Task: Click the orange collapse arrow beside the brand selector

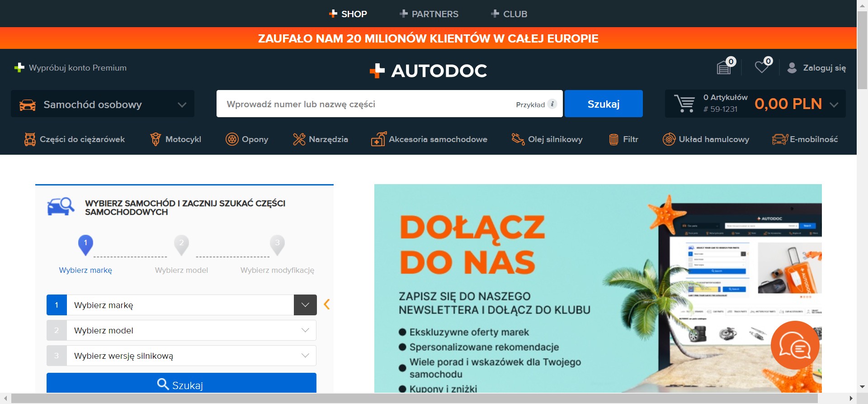Action: pyautogui.click(x=327, y=304)
